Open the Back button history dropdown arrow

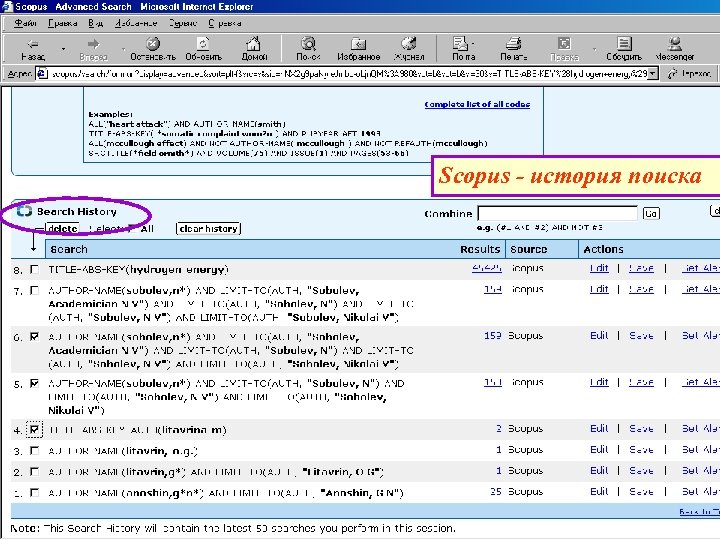click(63, 48)
